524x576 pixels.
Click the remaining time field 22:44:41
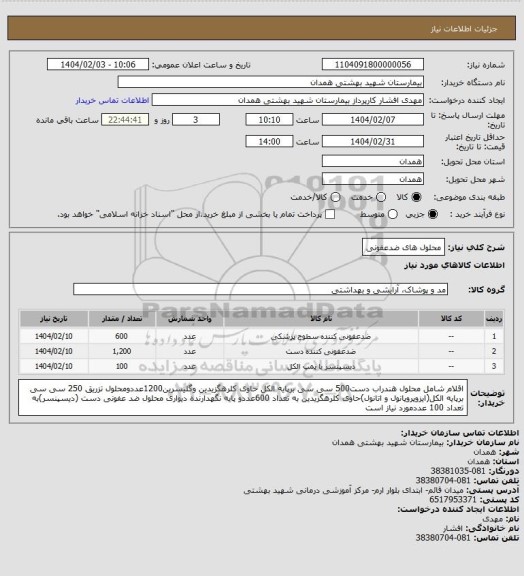pyautogui.click(x=125, y=120)
